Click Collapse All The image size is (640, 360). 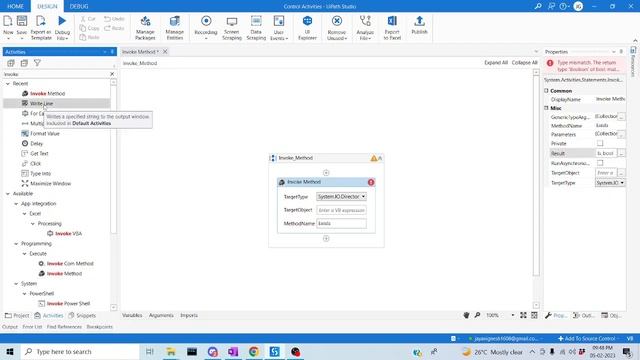coord(524,62)
